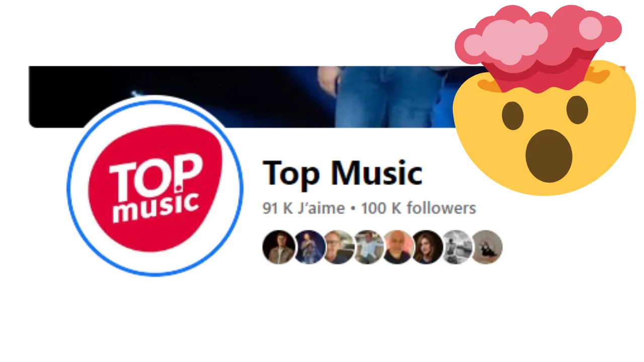The width and height of the screenshot is (644, 362).
Task: Open the 100 K followers list
Action: 419,208
